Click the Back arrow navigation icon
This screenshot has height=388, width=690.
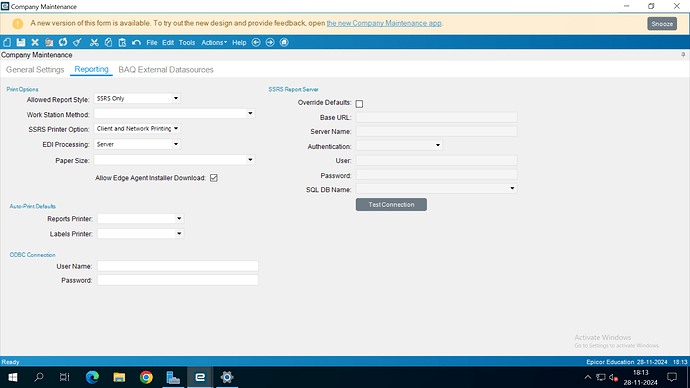[x=256, y=42]
